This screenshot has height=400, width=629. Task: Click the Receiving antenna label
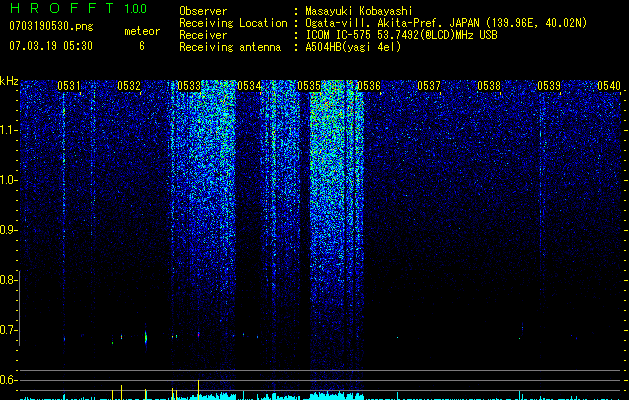click(x=230, y=47)
